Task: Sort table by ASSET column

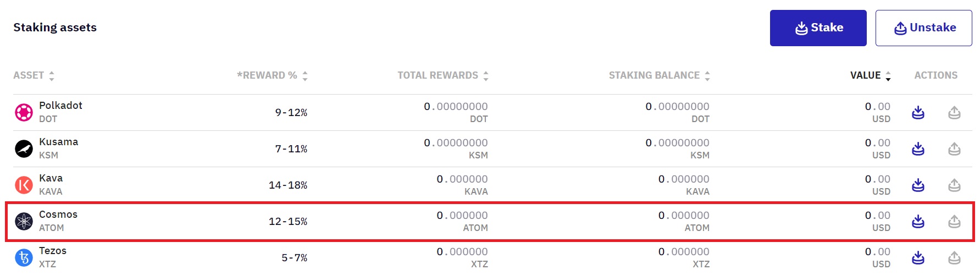Action: (34, 75)
